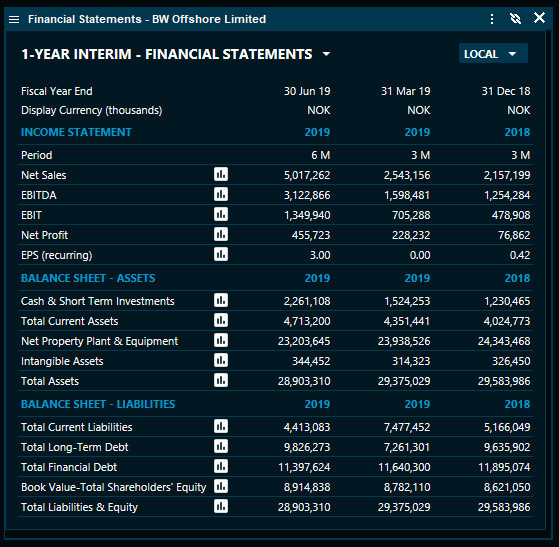Open chart for EBIT row
Image resolution: width=559 pixels, height=547 pixels.
[x=221, y=214]
